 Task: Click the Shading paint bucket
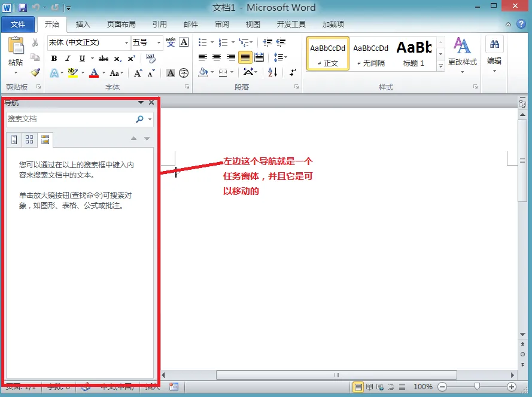tap(203, 72)
